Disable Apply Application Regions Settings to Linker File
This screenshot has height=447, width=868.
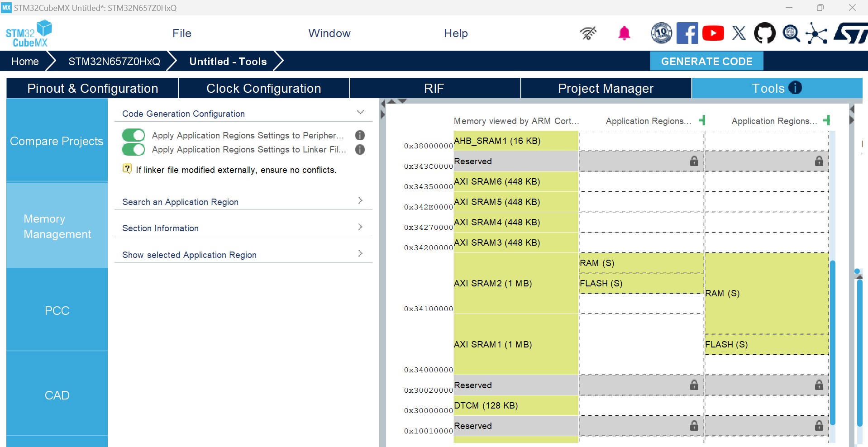tap(133, 149)
